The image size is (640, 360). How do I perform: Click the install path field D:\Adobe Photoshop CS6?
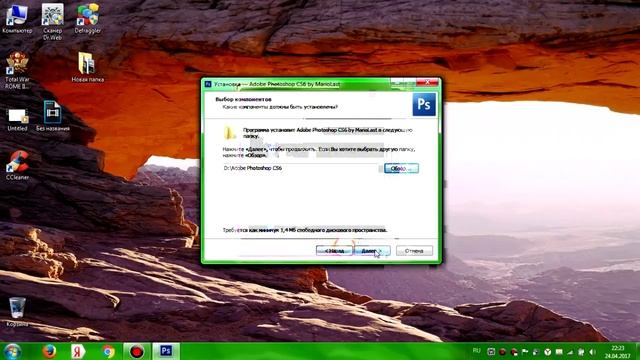[300, 168]
